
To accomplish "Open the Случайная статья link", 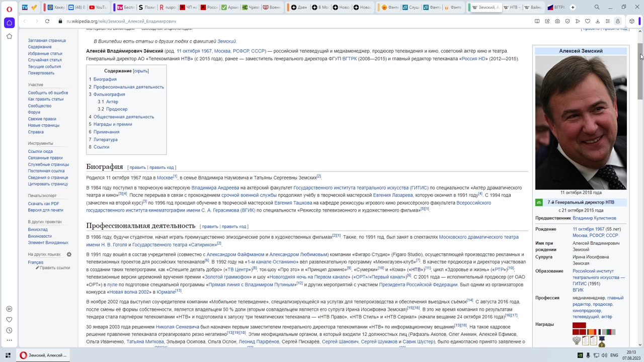I will (45, 60).
